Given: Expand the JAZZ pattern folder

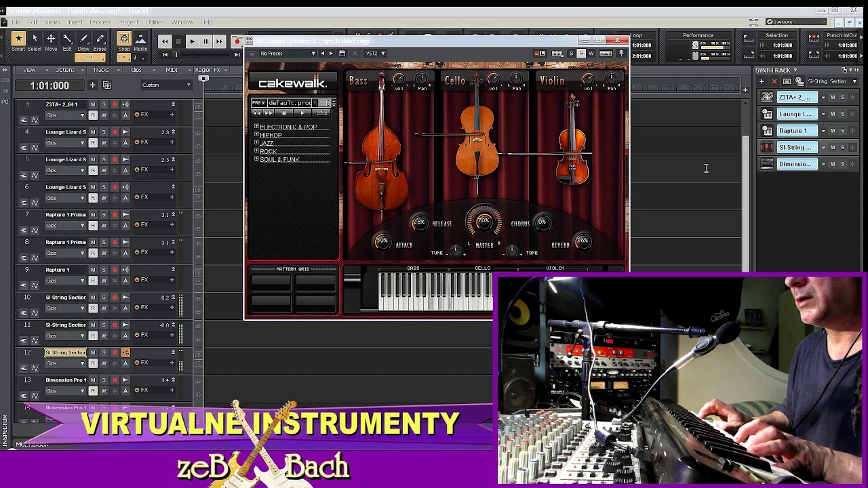Looking at the screenshot, I should pos(256,143).
